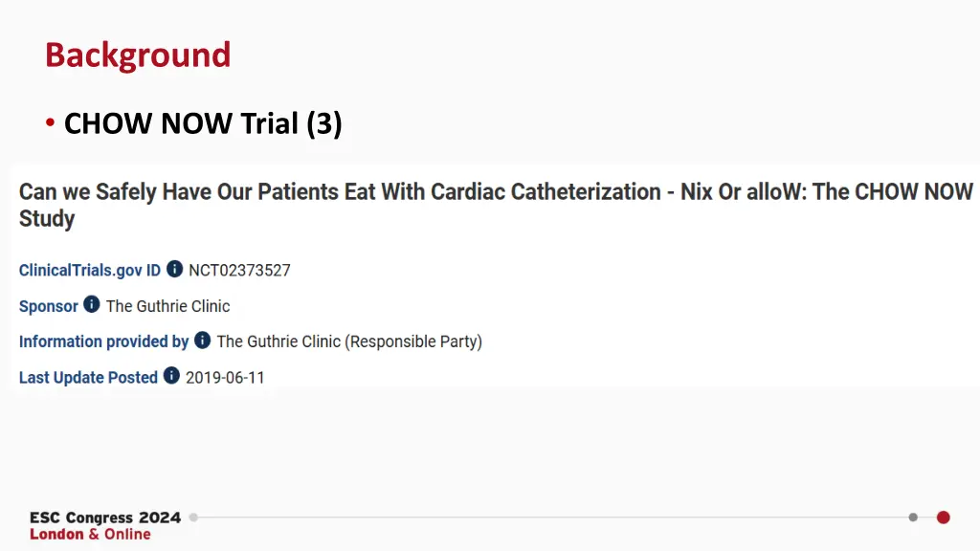
Task: Click info icon beside Last Update Posted
Action: click(x=171, y=375)
